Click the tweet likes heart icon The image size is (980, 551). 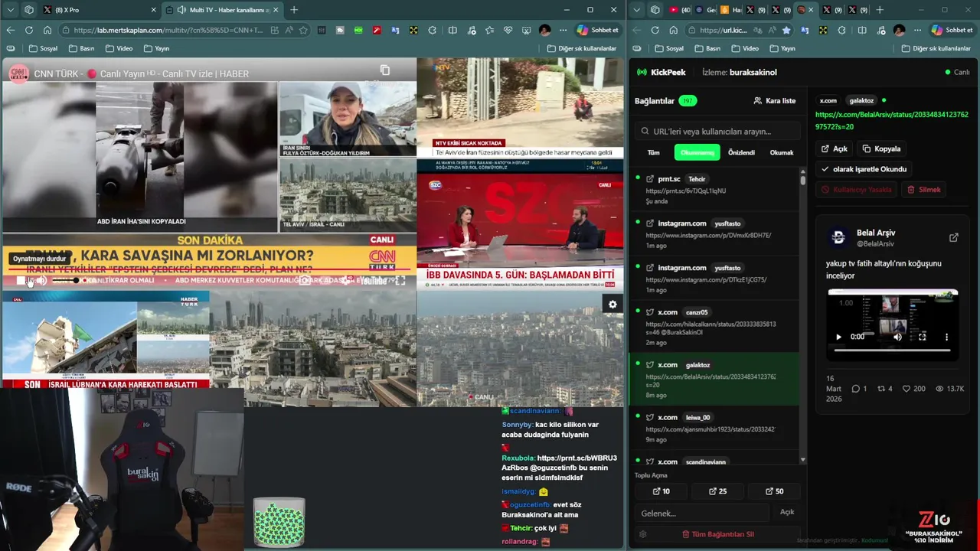(x=906, y=389)
